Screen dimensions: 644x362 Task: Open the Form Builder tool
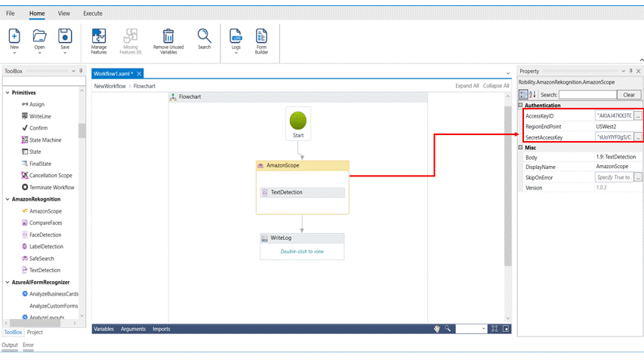tap(261, 35)
